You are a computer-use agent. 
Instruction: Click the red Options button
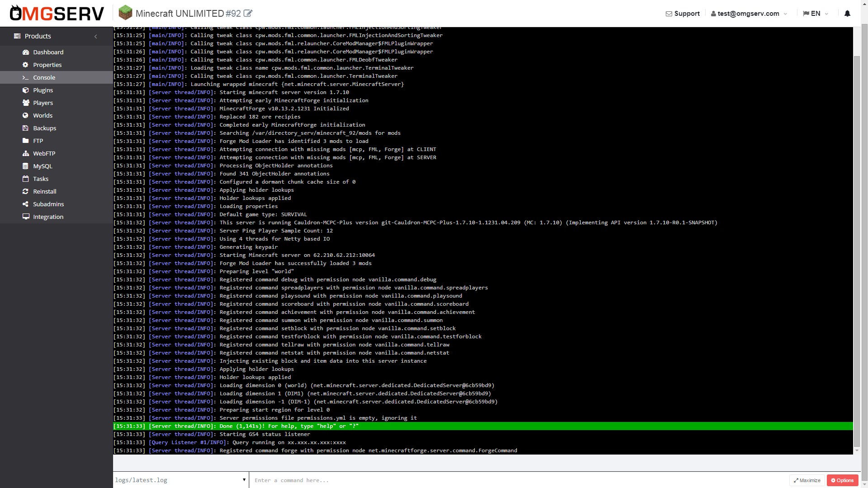tap(842, 480)
